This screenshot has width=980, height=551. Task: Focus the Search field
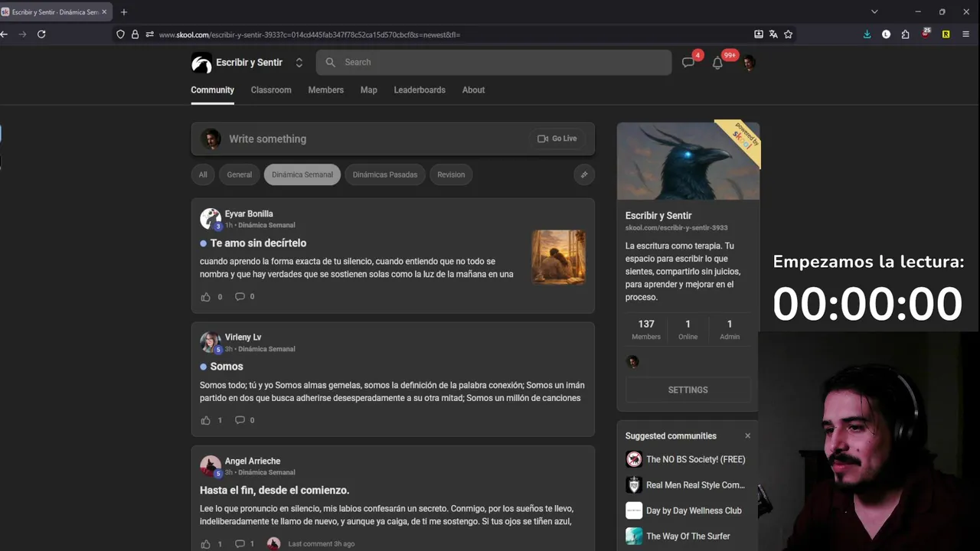(494, 63)
